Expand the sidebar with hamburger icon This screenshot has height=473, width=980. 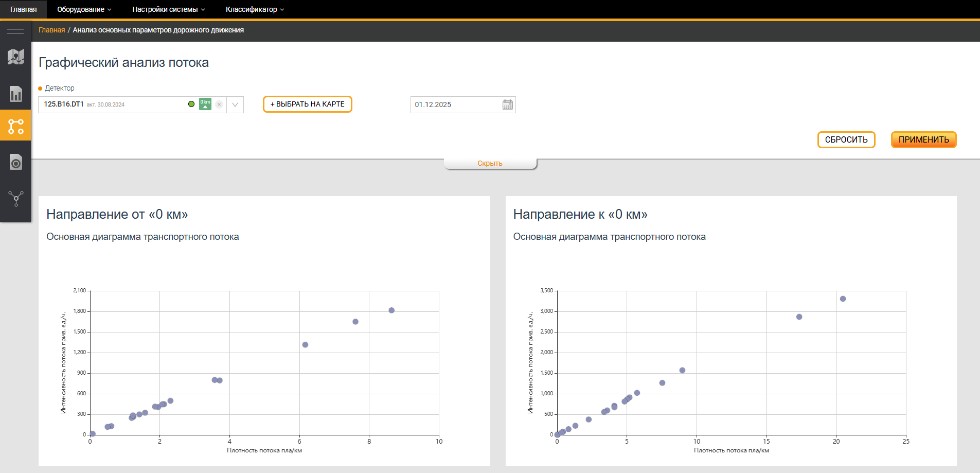coord(15,31)
